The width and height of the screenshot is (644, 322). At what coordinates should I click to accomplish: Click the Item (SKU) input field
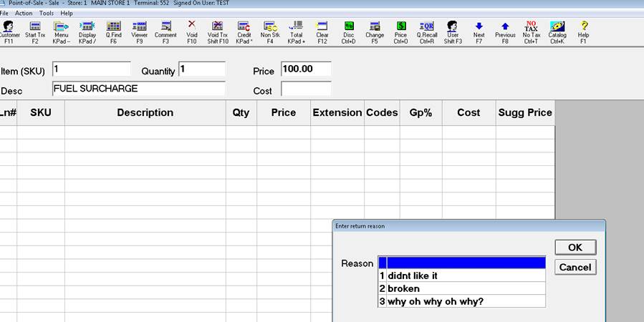click(x=91, y=69)
